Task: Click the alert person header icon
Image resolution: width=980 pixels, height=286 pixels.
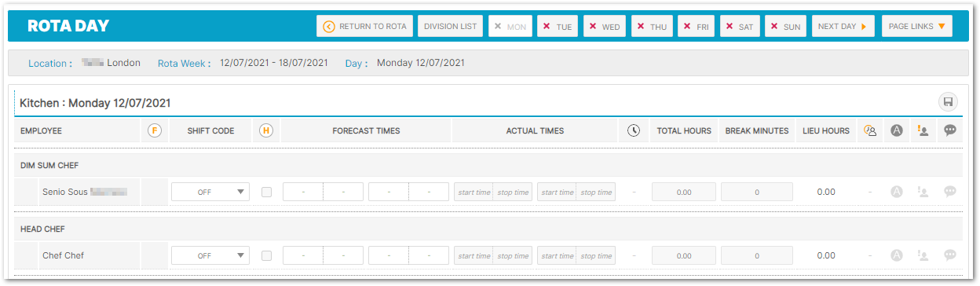Action: coord(923,130)
